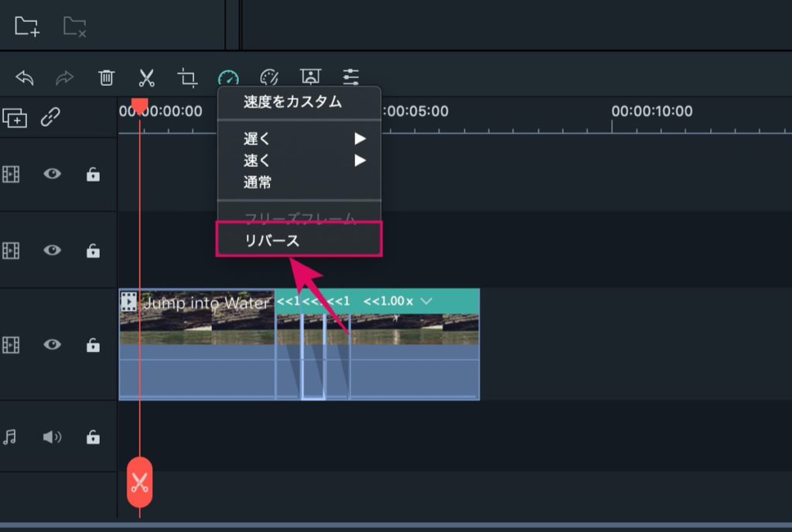The width and height of the screenshot is (792, 532).
Task: Delete the selected clip with the trash icon
Action: [106, 78]
